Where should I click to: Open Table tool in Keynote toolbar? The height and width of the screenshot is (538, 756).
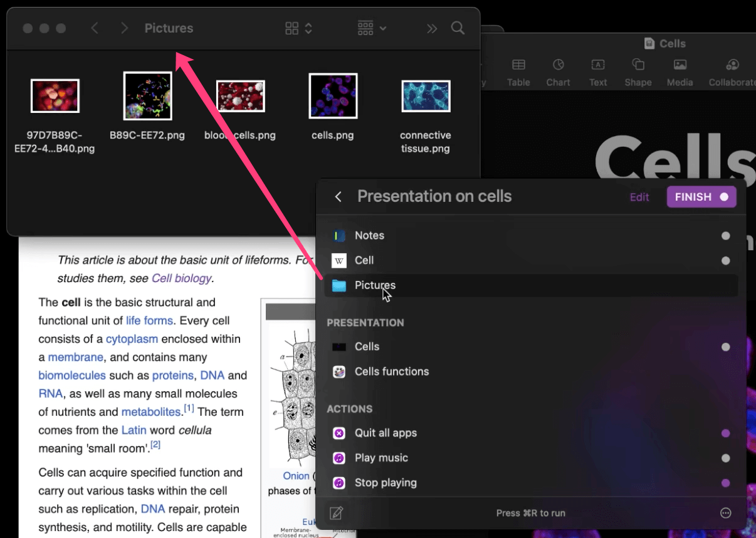[x=518, y=73]
